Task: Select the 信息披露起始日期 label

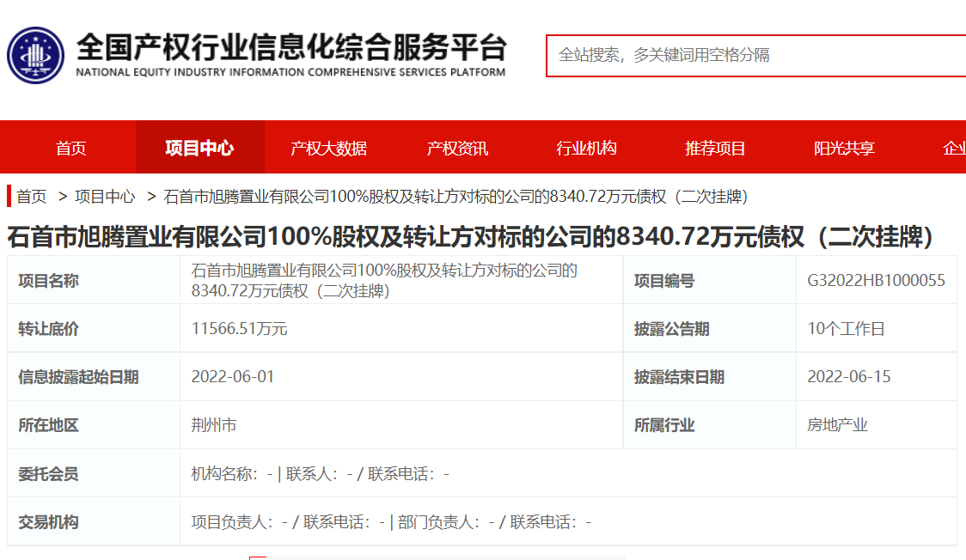Action: (x=78, y=376)
